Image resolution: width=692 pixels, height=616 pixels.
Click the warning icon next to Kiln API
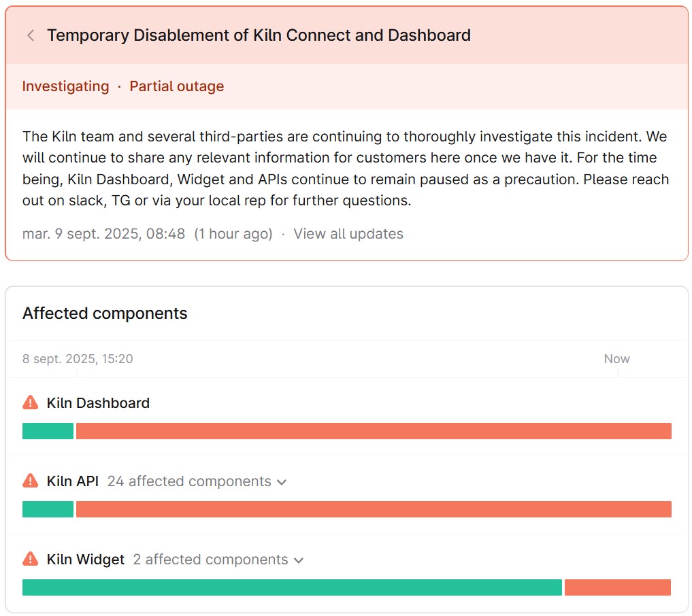tap(31, 481)
